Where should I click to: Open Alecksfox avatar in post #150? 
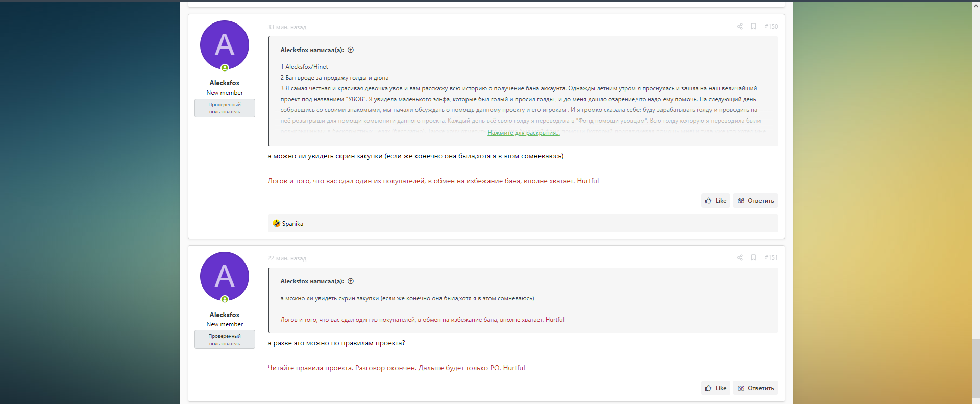225,45
